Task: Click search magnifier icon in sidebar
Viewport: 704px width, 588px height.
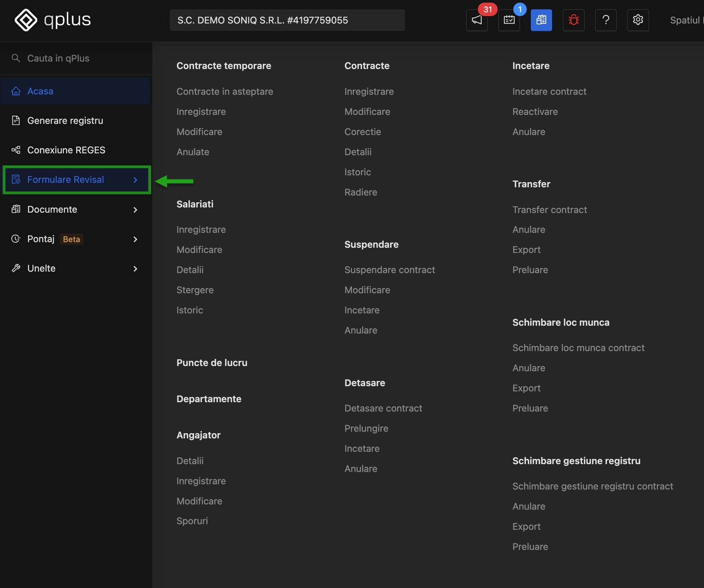Action: point(16,58)
